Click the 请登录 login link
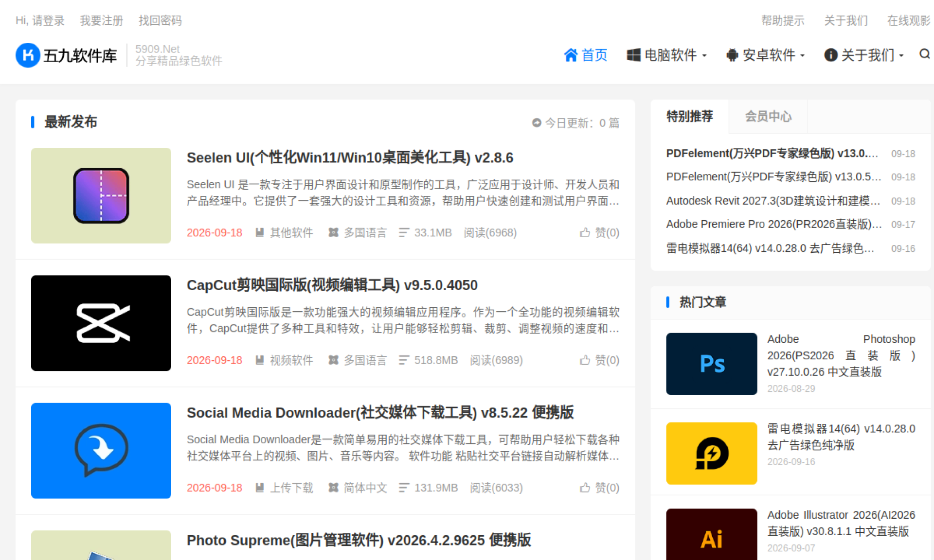This screenshot has height=560, width=934. click(48, 20)
